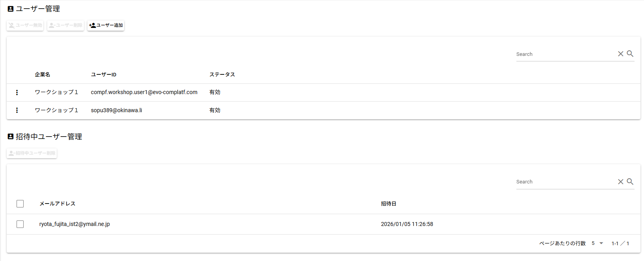
Task: Sort by the 企業名 column header
Action: click(43, 74)
